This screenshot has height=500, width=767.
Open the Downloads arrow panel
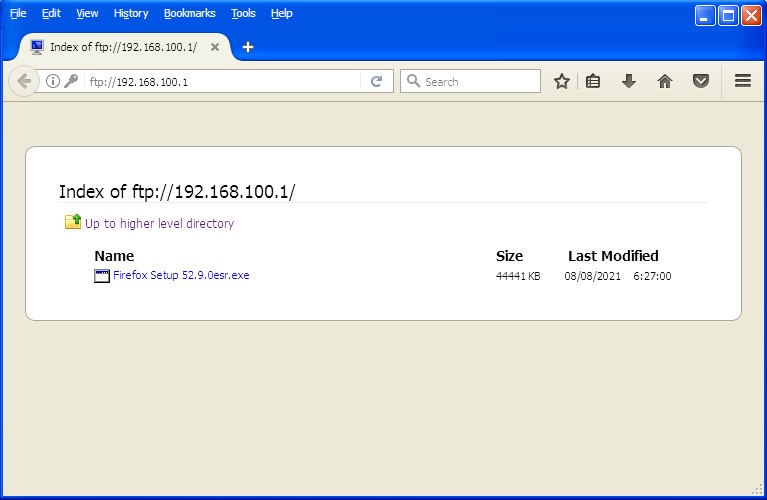click(629, 82)
